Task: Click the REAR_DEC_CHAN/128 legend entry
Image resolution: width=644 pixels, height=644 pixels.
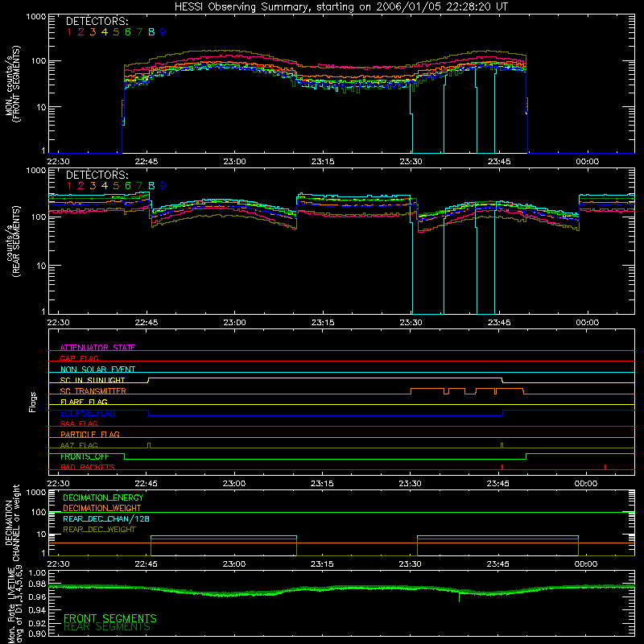Action: pos(106,518)
